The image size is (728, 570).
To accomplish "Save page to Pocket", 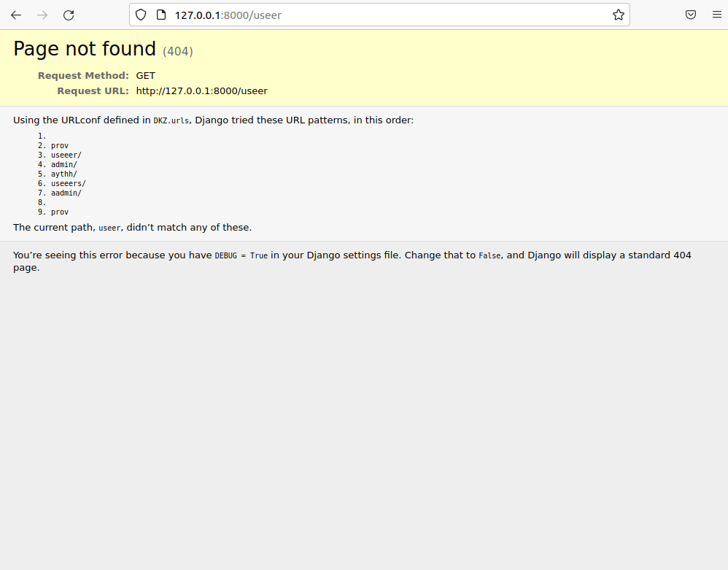I will pos(690,15).
